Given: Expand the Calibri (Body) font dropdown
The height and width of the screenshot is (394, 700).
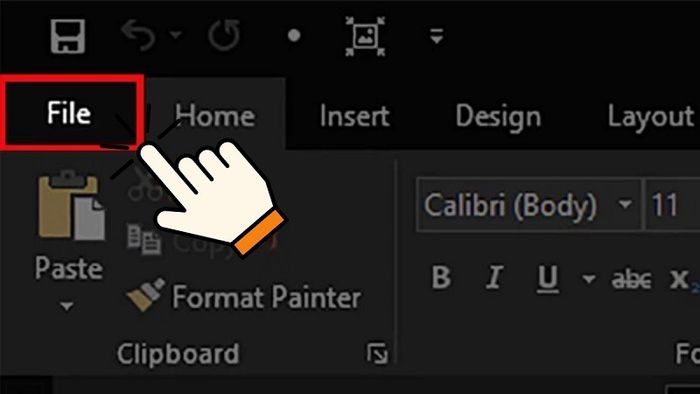Looking at the screenshot, I should [x=625, y=204].
